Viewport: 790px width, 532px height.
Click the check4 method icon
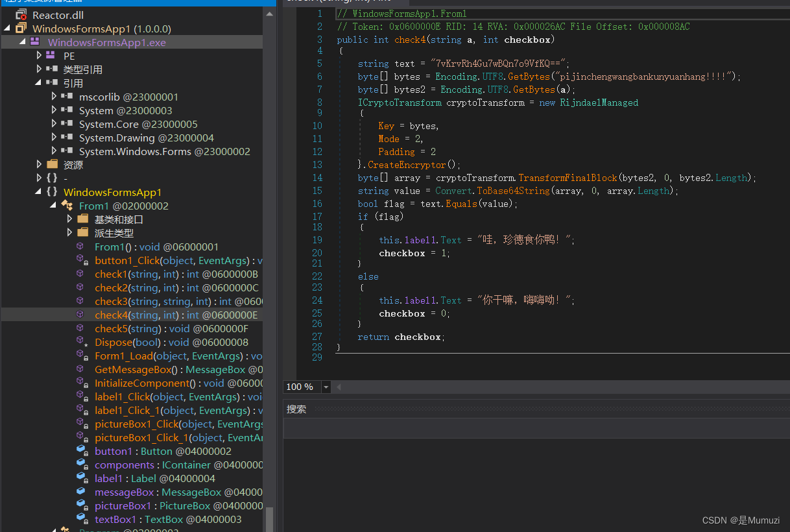coord(81,315)
